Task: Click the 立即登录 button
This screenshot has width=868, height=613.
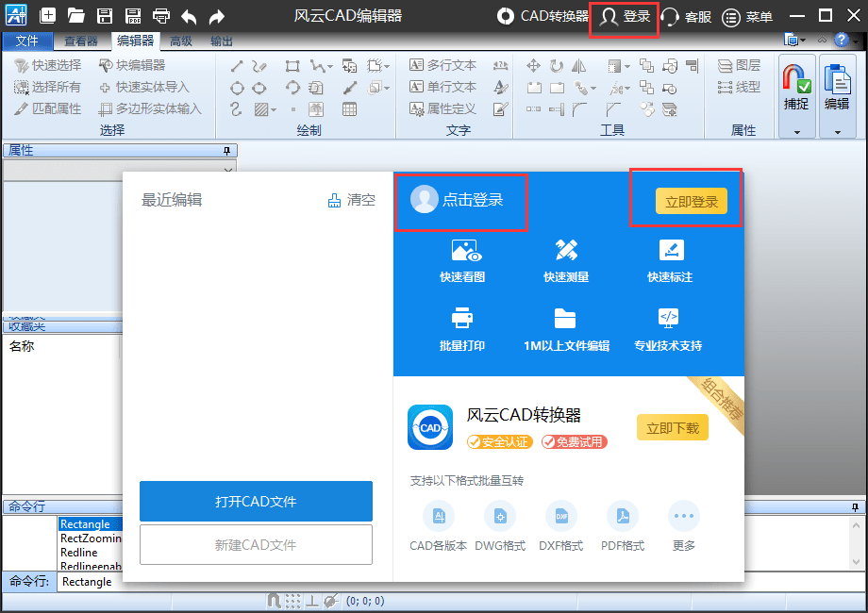Action: point(692,202)
